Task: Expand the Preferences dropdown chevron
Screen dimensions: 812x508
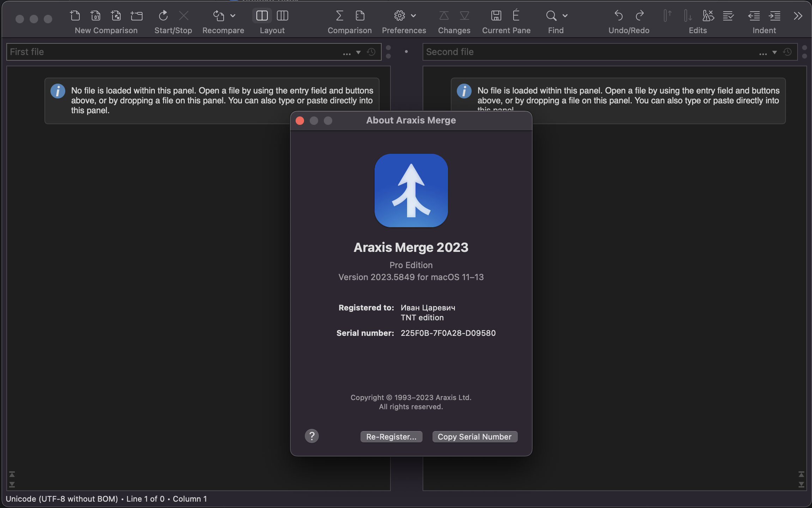Action: (x=414, y=16)
